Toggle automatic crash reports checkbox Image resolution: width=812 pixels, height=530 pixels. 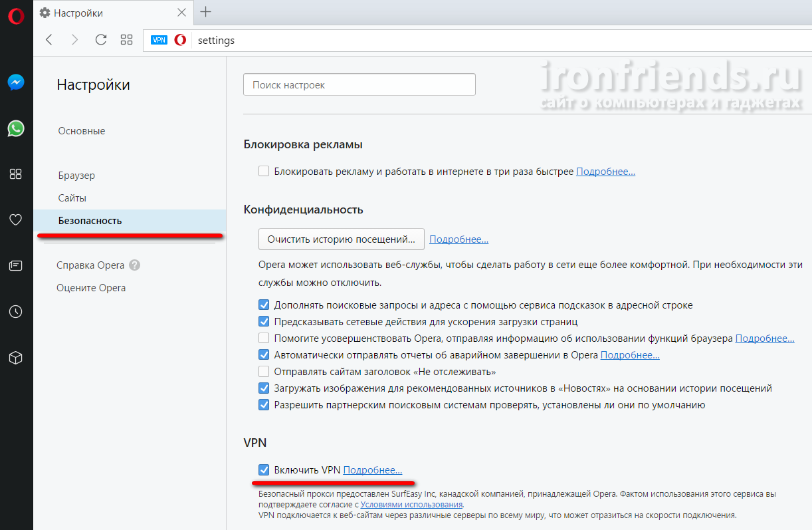(x=264, y=355)
